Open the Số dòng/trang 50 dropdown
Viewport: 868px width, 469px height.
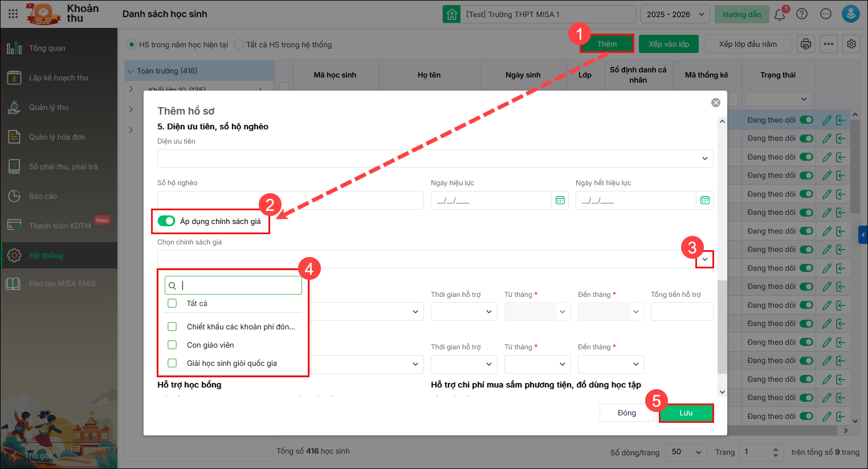pos(687,452)
